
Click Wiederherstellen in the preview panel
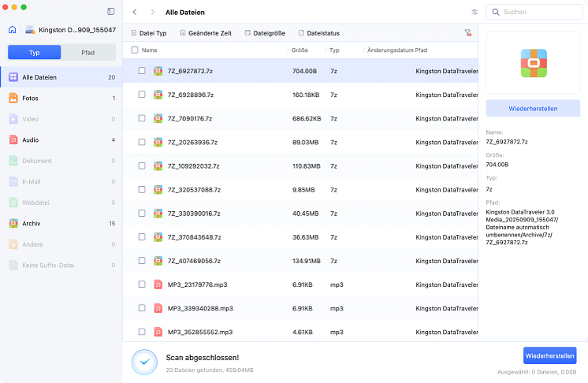pos(533,108)
